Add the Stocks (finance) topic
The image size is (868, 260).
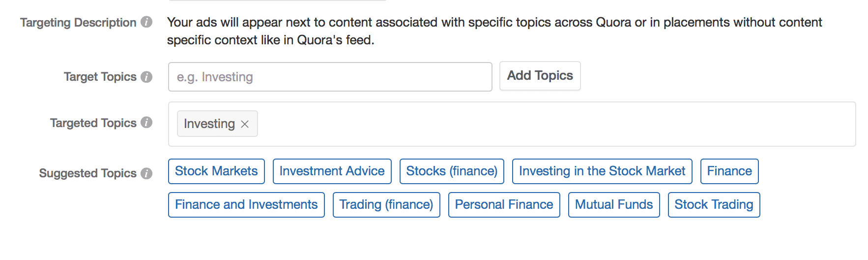[x=452, y=171]
